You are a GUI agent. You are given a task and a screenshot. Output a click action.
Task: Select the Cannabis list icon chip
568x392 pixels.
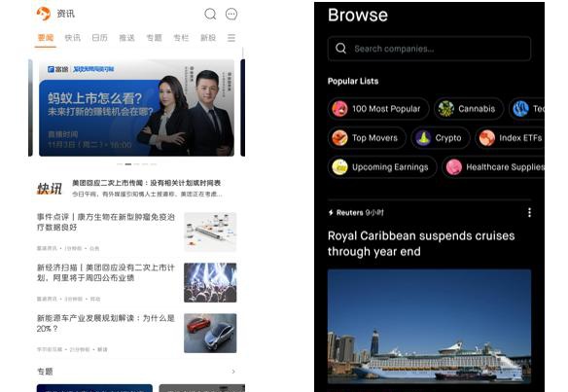click(469, 109)
